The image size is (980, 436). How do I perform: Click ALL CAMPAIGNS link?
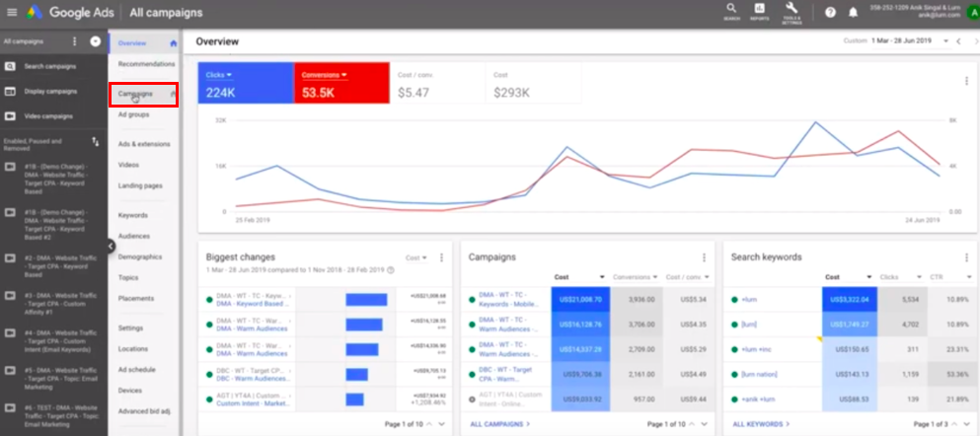click(x=500, y=424)
